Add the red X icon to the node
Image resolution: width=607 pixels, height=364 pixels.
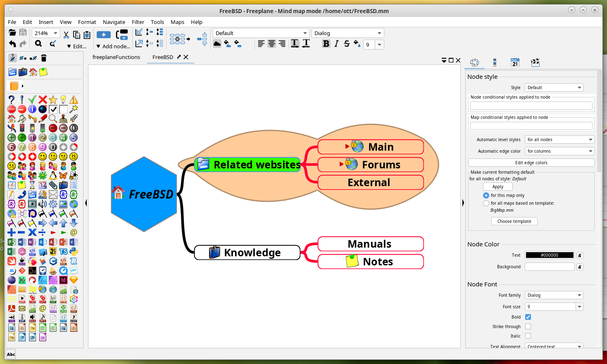[x=43, y=99]
